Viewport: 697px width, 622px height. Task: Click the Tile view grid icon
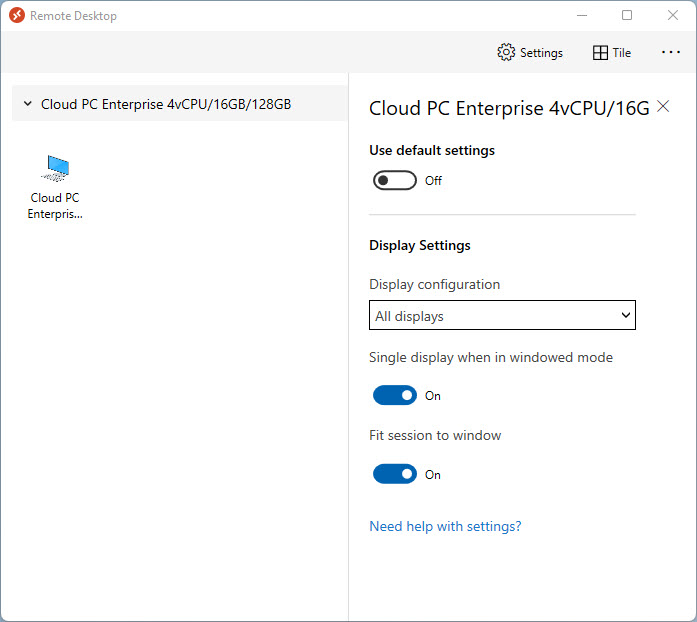point(600,53)
